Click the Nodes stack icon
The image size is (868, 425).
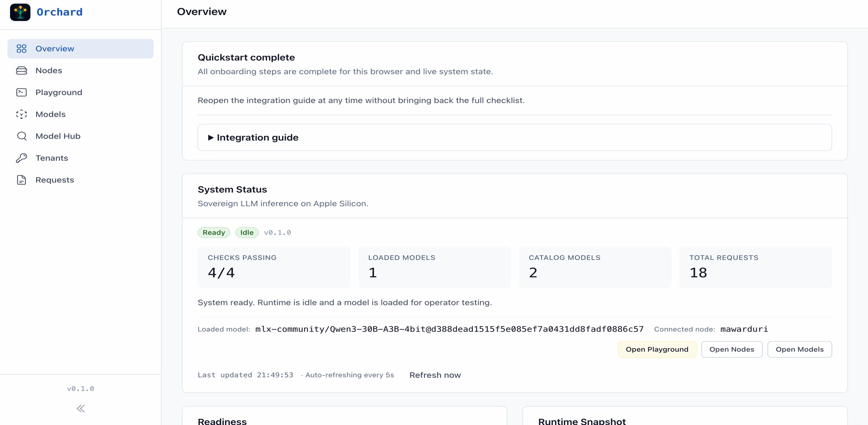pyautogui.click(x=21, y=71)
